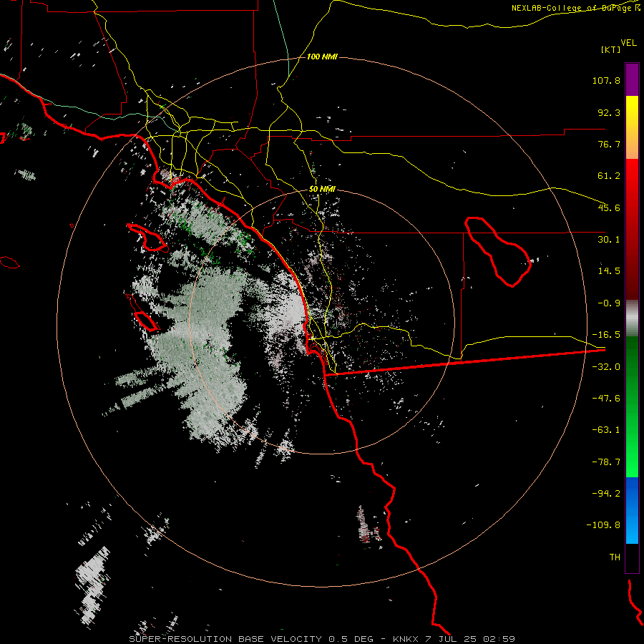644x644 pixels.
Task: Click the TH threshold label
Action: tap(615, 557)
